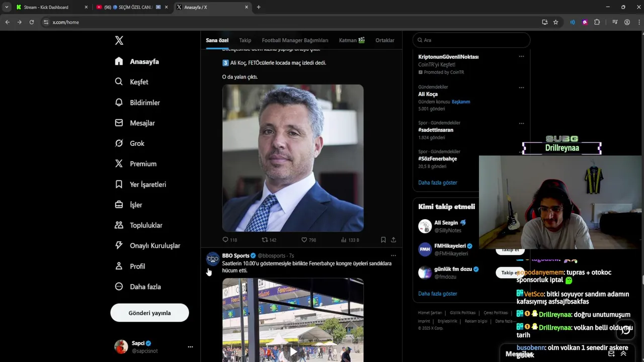Open Daha fazla circle icon
644x362 pixels.
pyautogui.click(x=119, y=287)
